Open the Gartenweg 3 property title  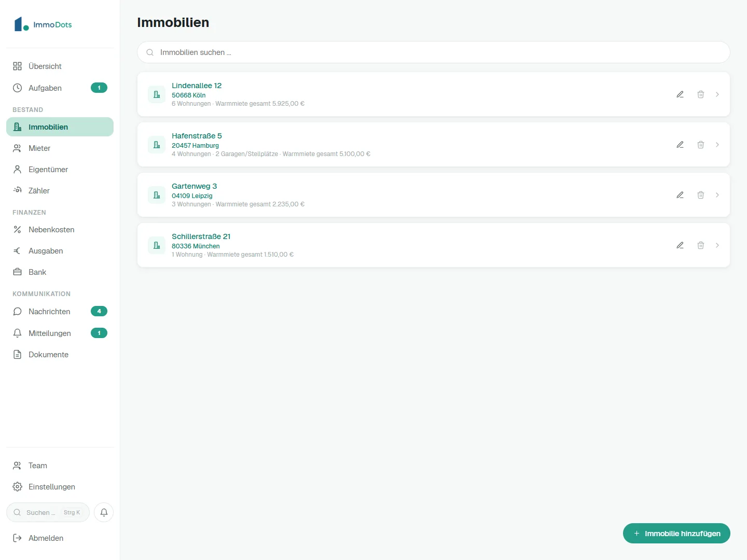[x=195, y=186]
